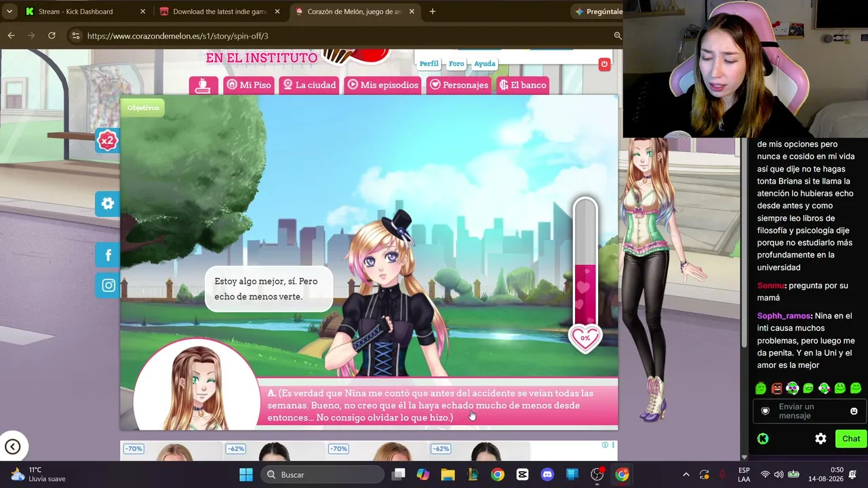The height and width of the screenshot is (488, 868).
Task: Send message with Chat button
Action: click(x=851, y=439)
